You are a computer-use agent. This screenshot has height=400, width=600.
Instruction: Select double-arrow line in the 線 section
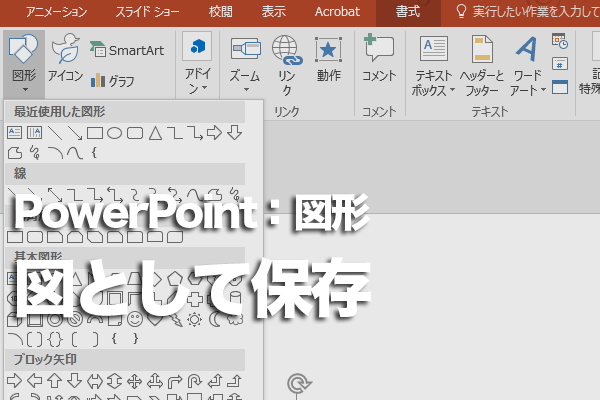pyautogui.click(x=55, y=194)
